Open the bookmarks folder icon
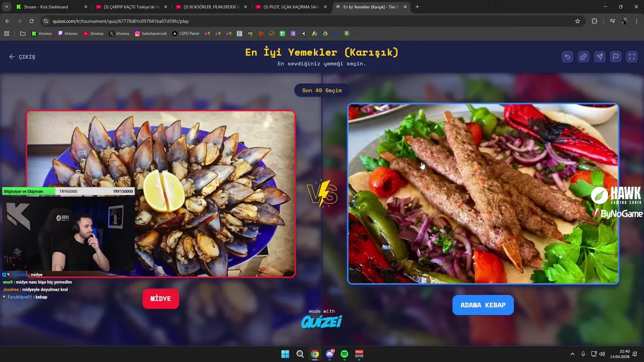The image size is (644, 362). 23,34
